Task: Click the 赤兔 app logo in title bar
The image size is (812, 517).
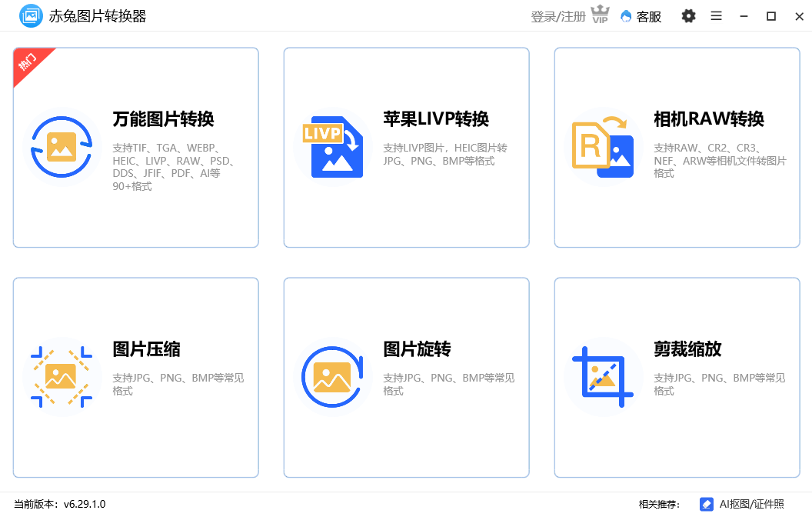Action: pyautogui.click(x=31, y=15)
